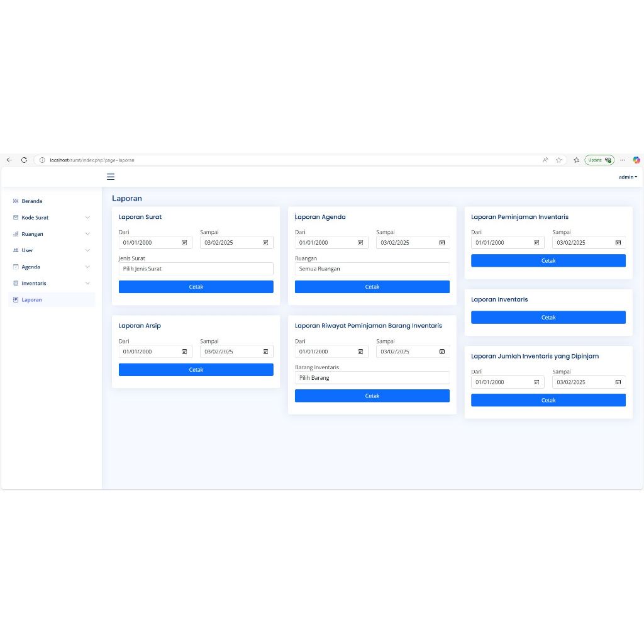Click the browser address bar URL
Screen dimensions: 644x644
tap(92, 160)
